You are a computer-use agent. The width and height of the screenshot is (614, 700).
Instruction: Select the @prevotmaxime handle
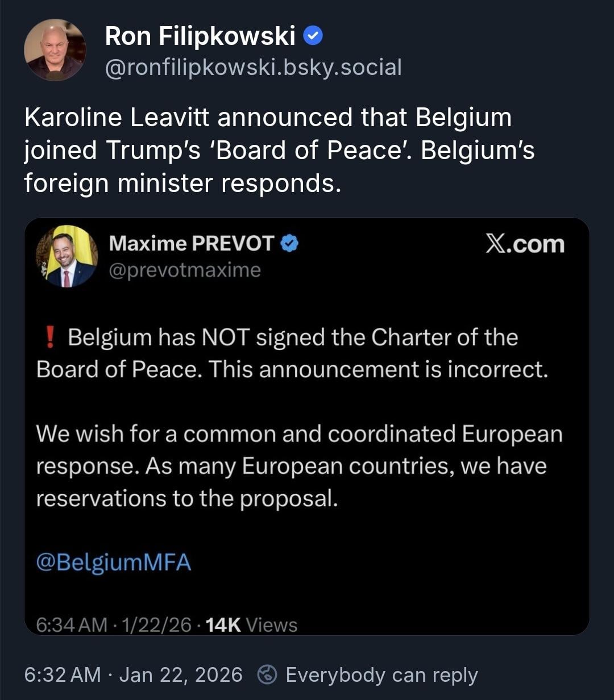tap(184, 270)
